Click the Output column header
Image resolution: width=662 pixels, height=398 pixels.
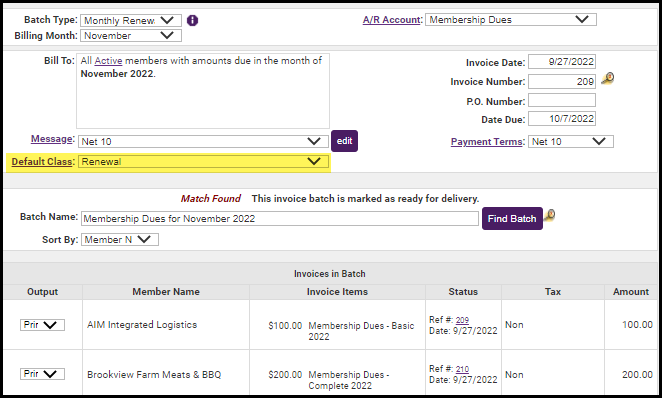tap(42, 292)
